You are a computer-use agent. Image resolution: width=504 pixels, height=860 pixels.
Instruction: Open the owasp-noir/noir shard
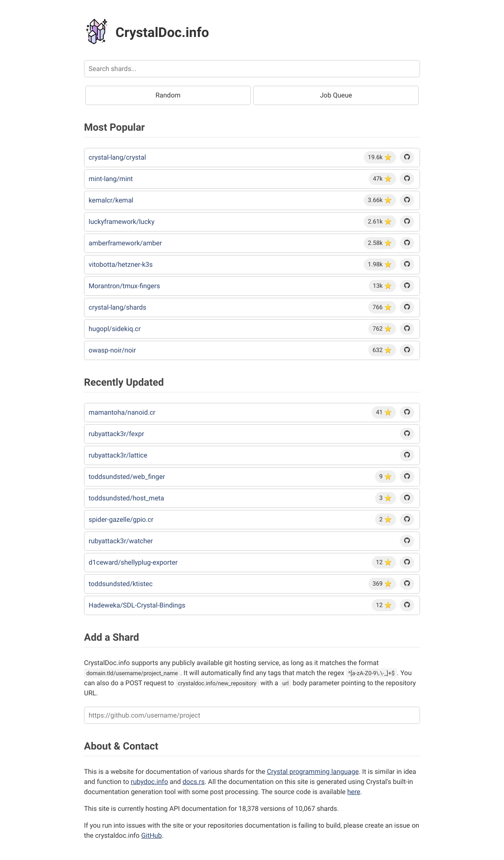click(112, 350)
